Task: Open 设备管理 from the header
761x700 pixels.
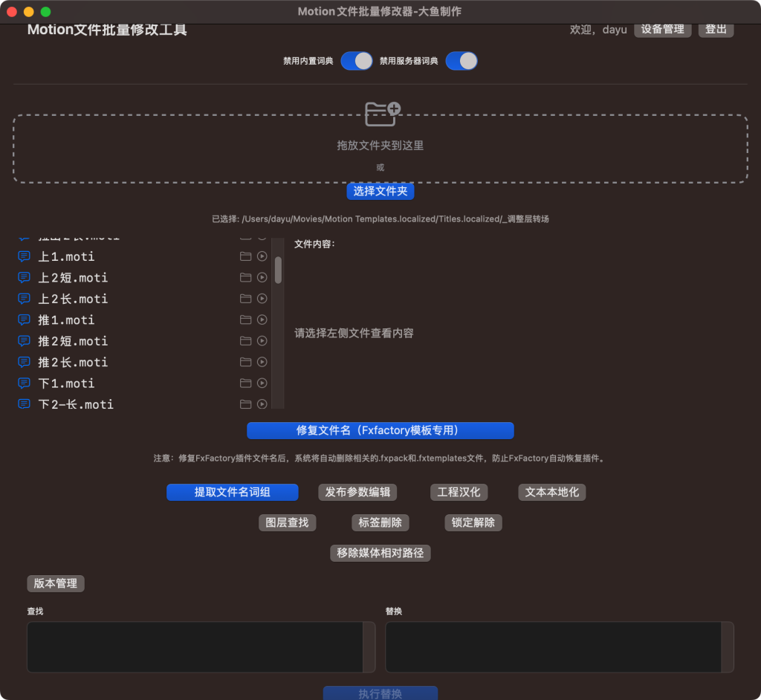Action: coord(662,30)
